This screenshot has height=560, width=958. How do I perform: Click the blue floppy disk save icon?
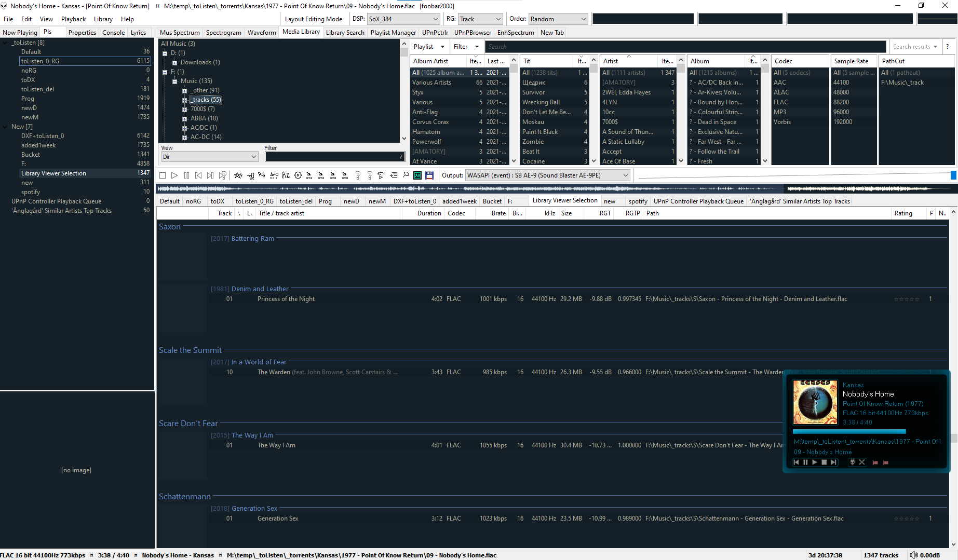point(429,175)
